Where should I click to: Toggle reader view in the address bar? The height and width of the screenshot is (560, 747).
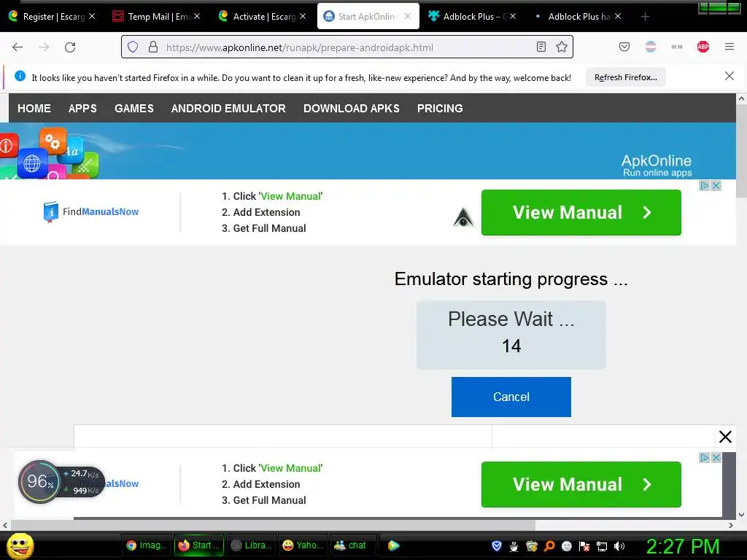541,47
